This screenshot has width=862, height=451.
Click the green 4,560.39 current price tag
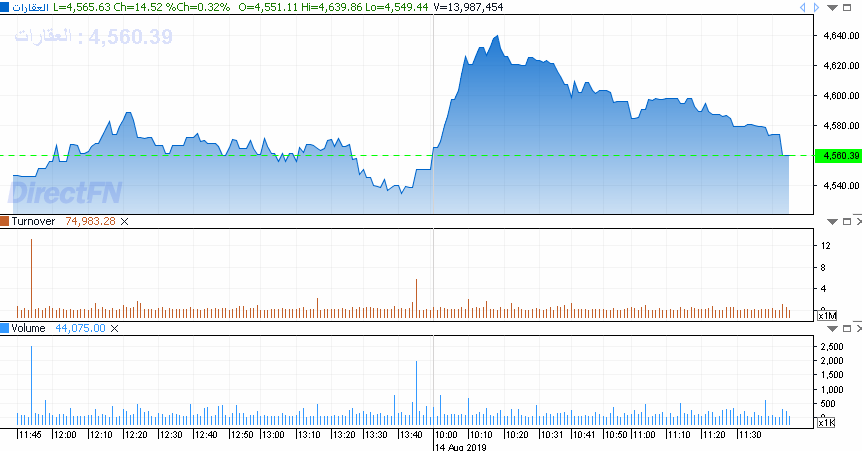[838, 156]
